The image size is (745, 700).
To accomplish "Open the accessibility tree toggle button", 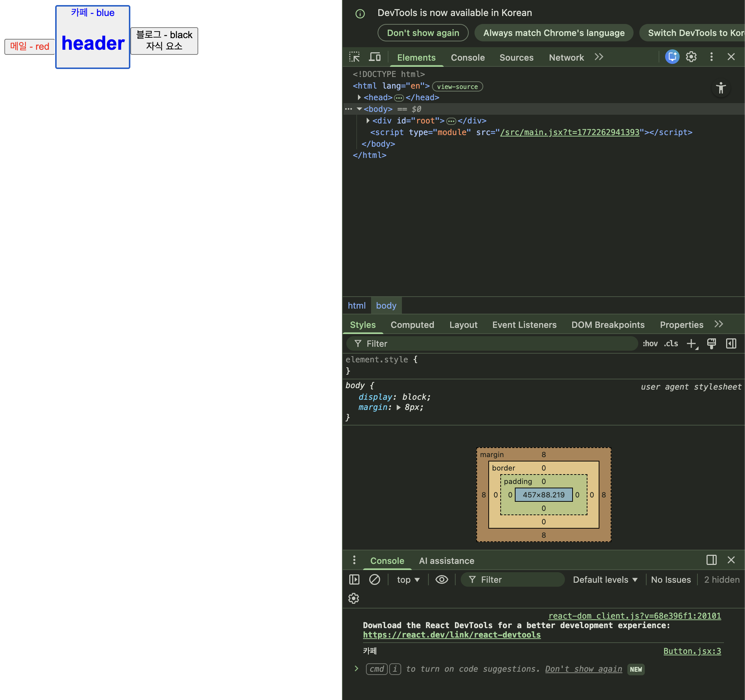I will point(721,89).
